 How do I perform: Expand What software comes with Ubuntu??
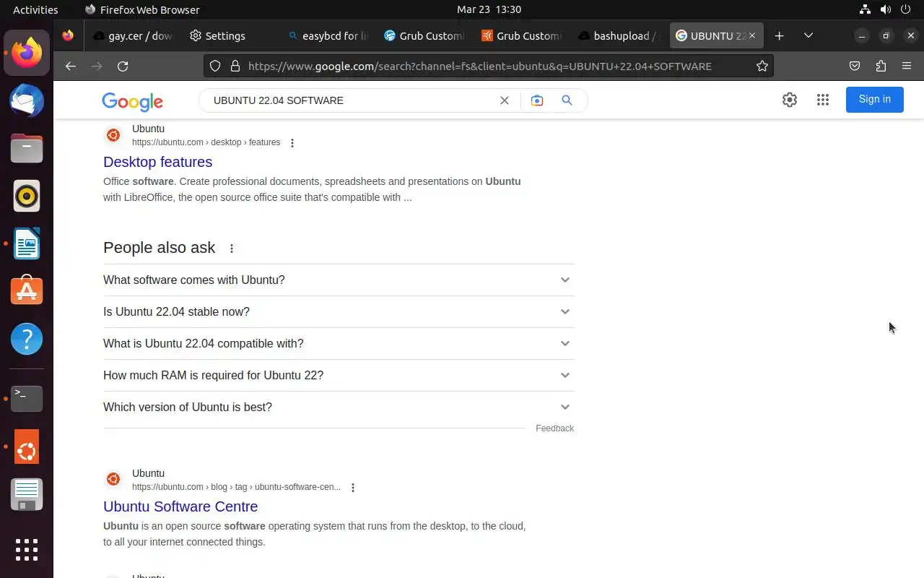(339, 280)
